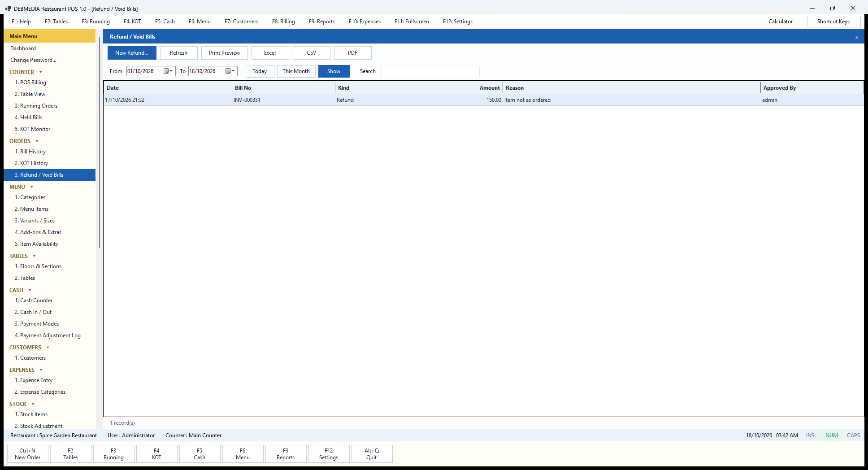The image size is (868, 470).
Task: Open the F12: Settings menu
Action: pos(458,22)
